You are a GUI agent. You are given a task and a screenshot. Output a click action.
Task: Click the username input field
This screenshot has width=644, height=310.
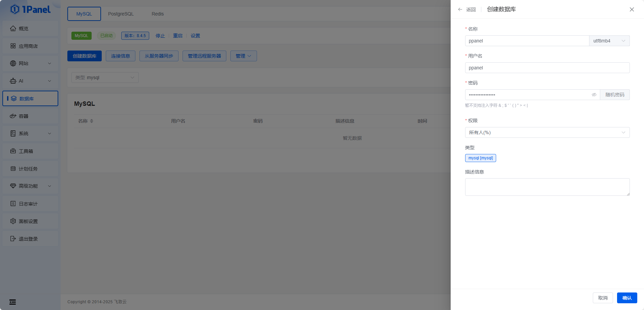547,68
